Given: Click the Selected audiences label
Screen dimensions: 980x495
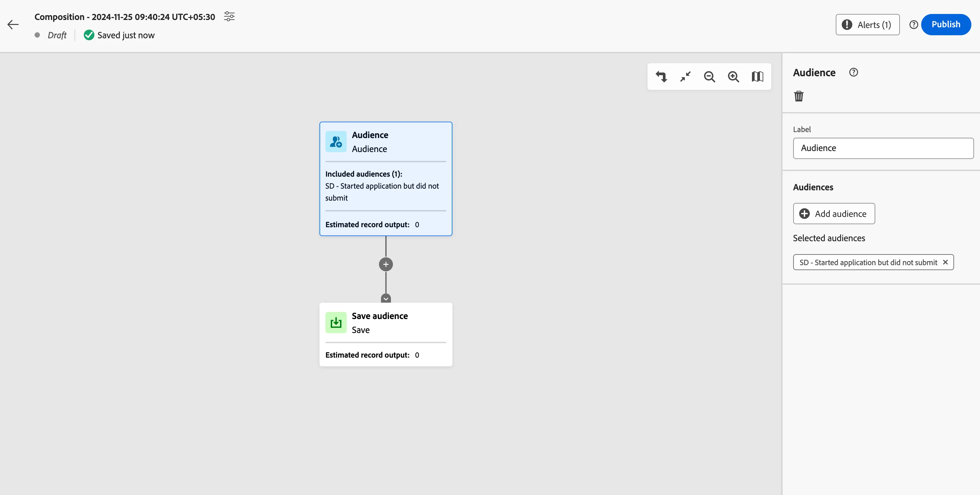Looking at the screenshot, I should tap(829, 239).
